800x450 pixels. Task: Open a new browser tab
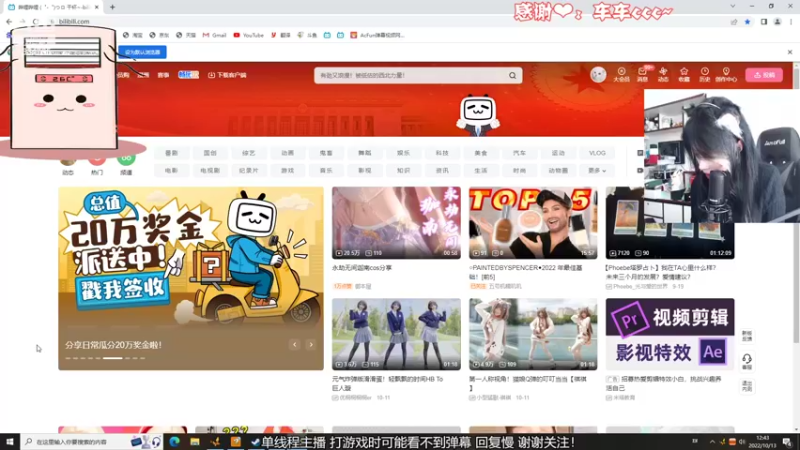(x=112, y=7)
